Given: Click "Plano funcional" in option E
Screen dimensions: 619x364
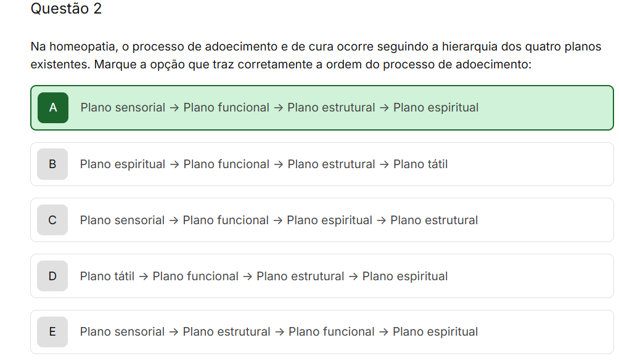Looking at the screenshot, I should [331, 332].
